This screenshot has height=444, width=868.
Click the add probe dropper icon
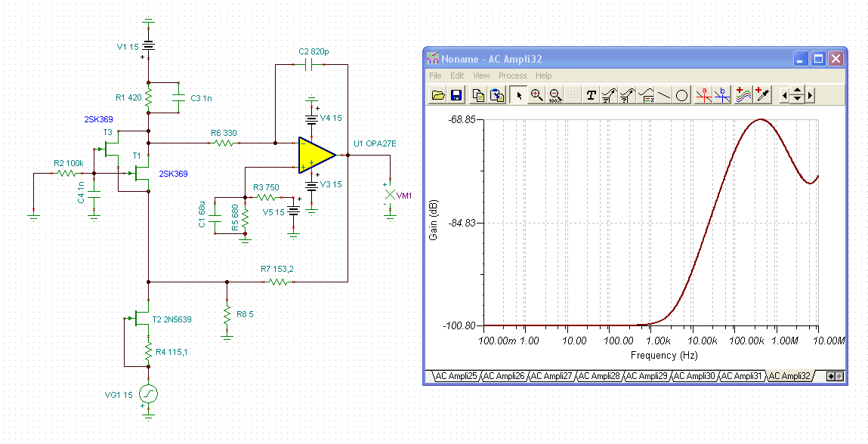pos(763,95)
